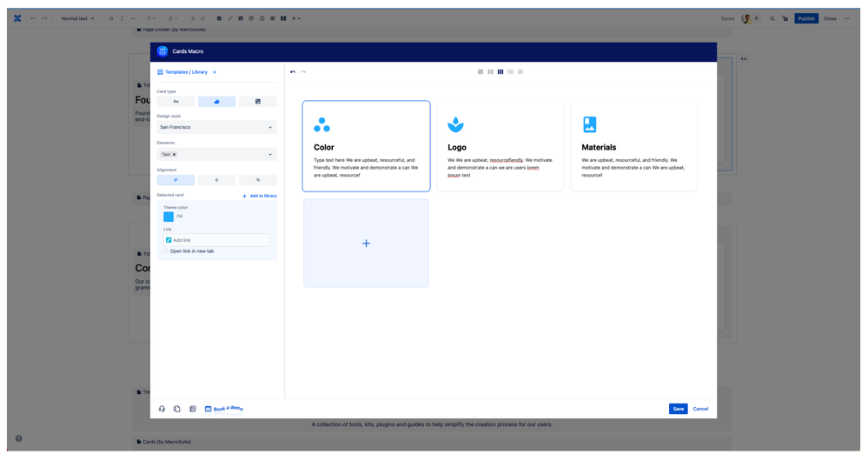This screenshot has width=868, height=461.
Task: Click the three-dots icon on the Color card
Action: point(321,124)
